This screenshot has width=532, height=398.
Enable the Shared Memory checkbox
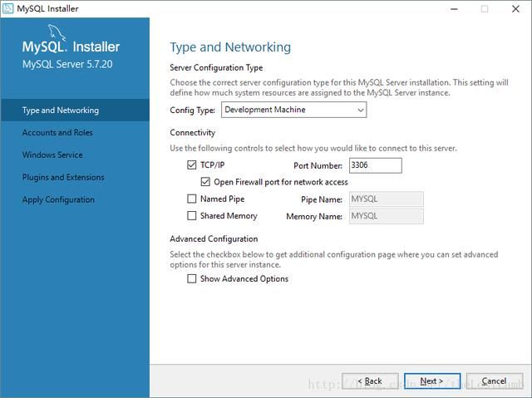pyautogui.click(x=192, y=215)
